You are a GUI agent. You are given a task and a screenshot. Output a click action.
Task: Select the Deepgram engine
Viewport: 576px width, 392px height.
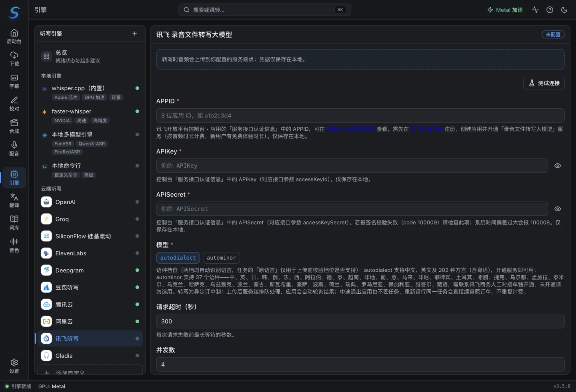tap(90, 270)
